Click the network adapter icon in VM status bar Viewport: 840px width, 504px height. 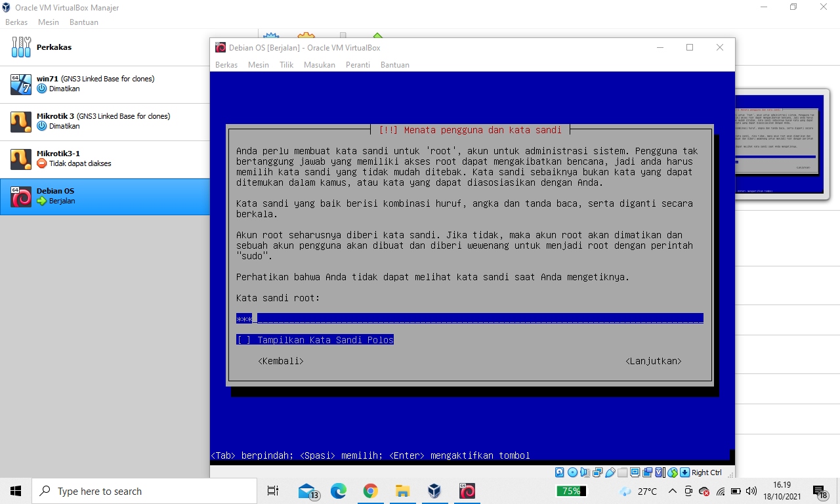coord(597,472)
